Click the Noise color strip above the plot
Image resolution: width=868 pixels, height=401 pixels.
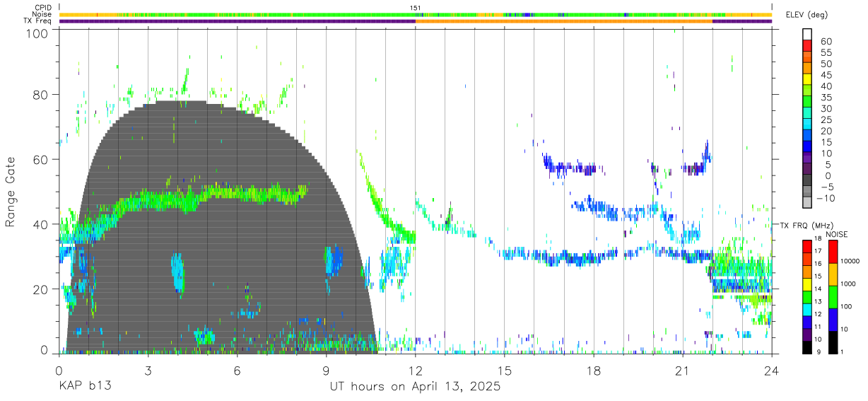point(416,14)
